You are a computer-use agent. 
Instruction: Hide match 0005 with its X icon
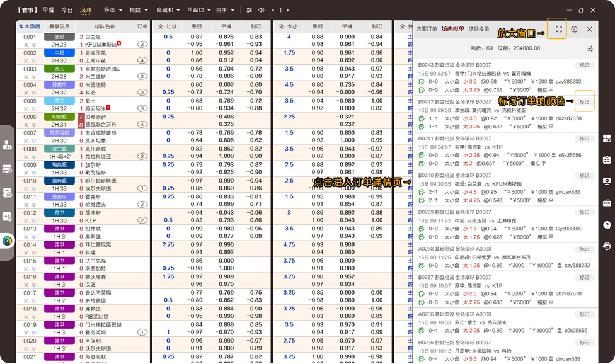[26, 108]
